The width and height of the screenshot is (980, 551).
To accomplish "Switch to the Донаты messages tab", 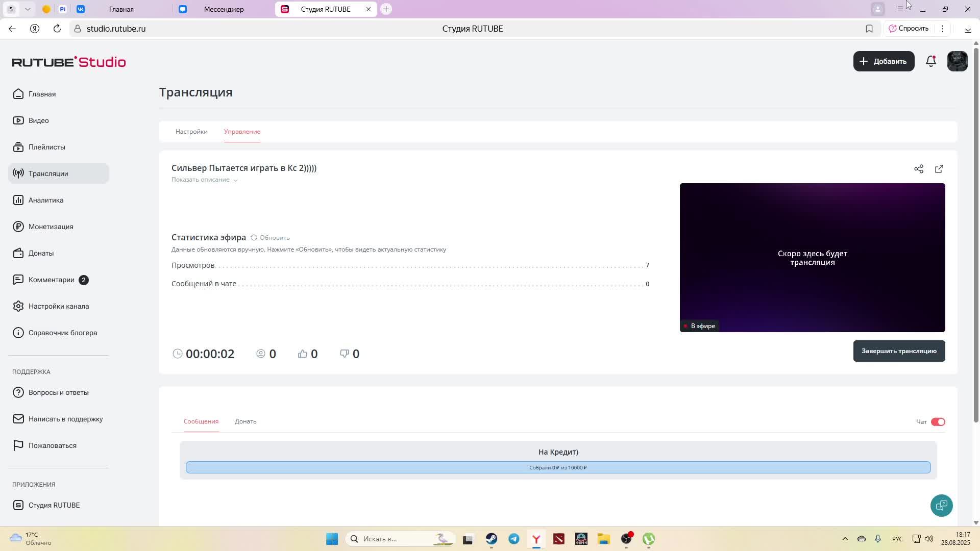I will point(247,421).
